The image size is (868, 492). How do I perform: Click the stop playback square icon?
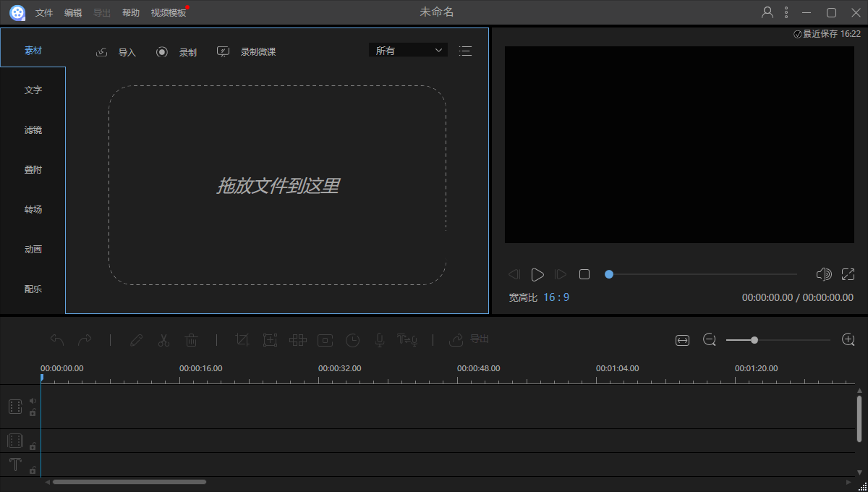[584, 274]
